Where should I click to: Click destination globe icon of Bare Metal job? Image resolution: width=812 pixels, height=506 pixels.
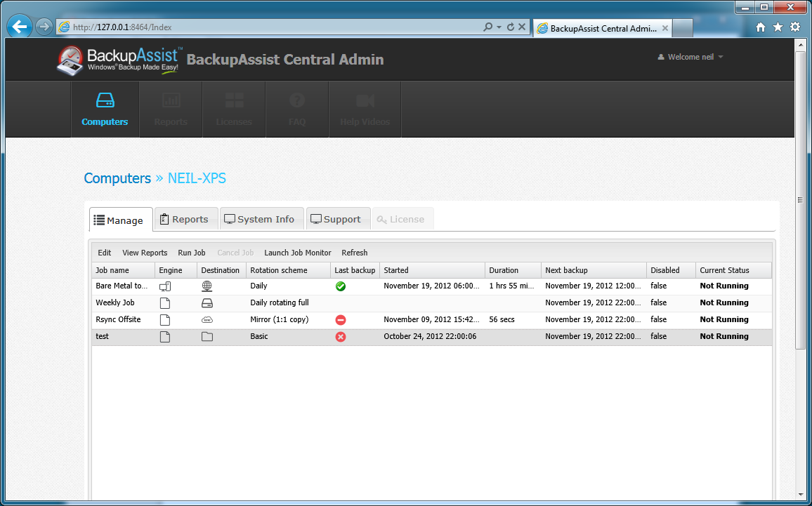(x=207, y=286)
